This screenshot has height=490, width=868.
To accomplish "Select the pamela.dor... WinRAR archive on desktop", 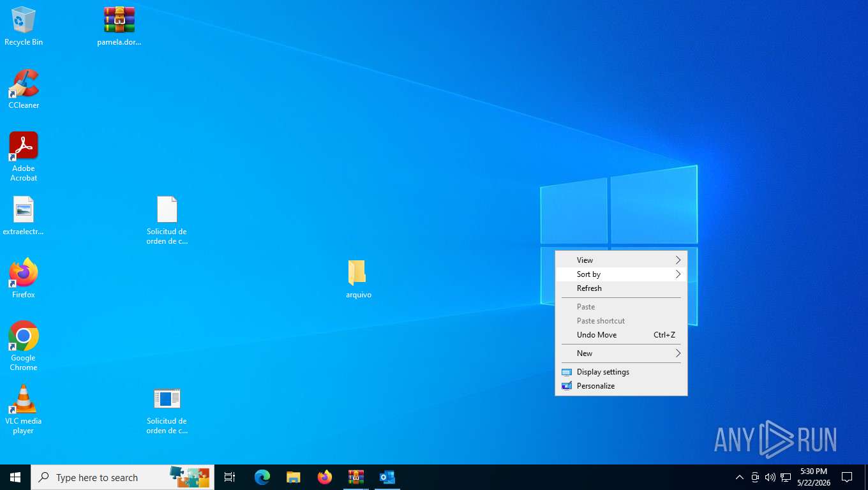I will (119, 26).
